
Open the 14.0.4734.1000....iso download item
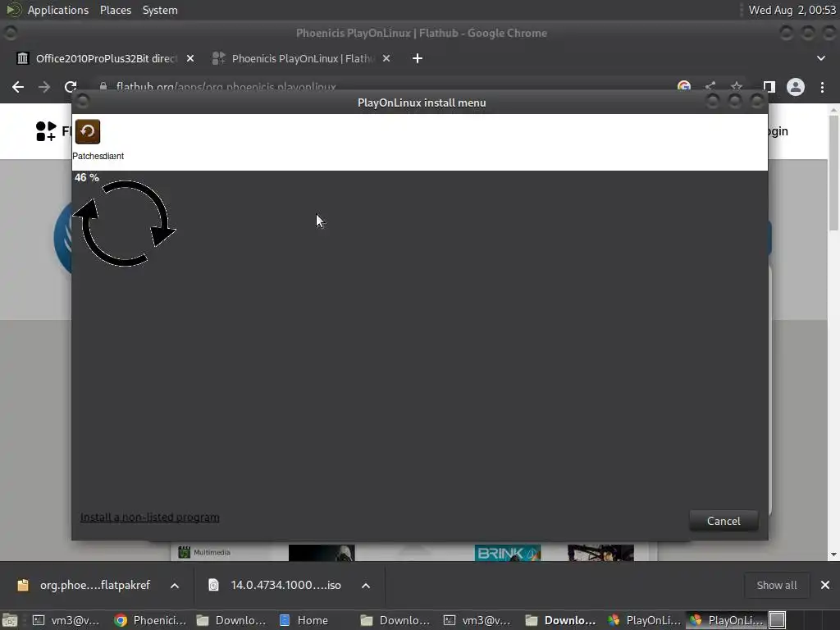coord(276,585)
